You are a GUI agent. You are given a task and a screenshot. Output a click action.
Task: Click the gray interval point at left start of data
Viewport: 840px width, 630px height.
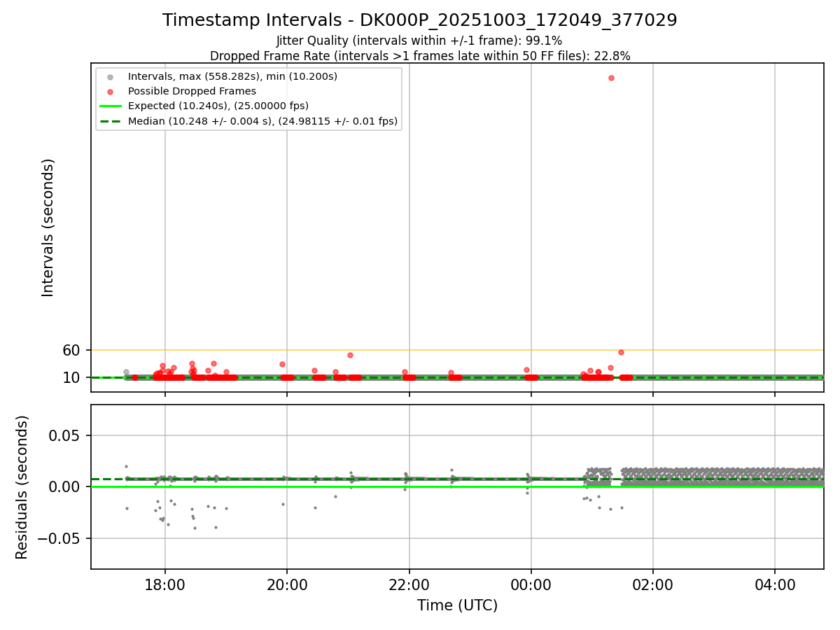tap(126, 372)
